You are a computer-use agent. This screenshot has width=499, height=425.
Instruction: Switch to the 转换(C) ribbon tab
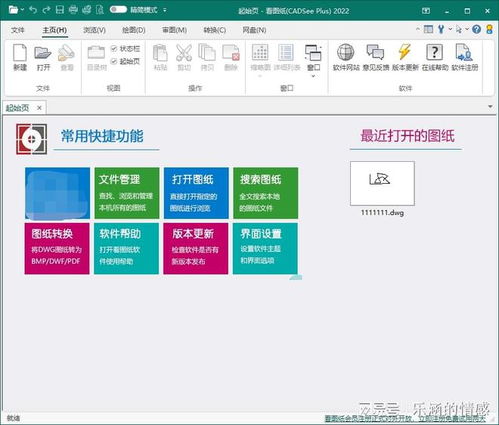click(215, 30)
